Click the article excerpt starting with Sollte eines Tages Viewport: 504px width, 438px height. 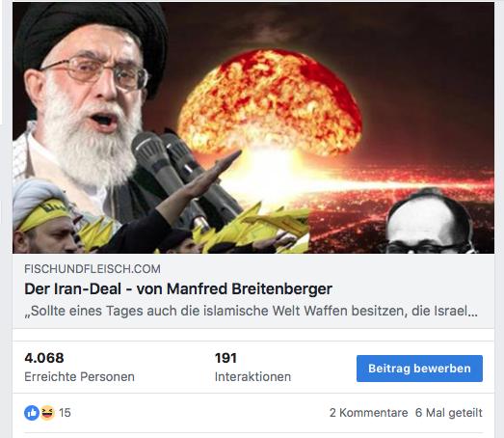251,311
